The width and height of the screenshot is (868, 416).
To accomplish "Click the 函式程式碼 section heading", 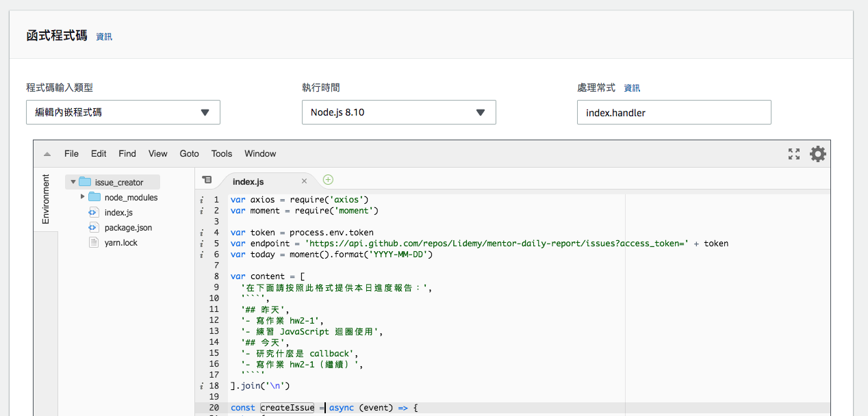I will point(57,36).
